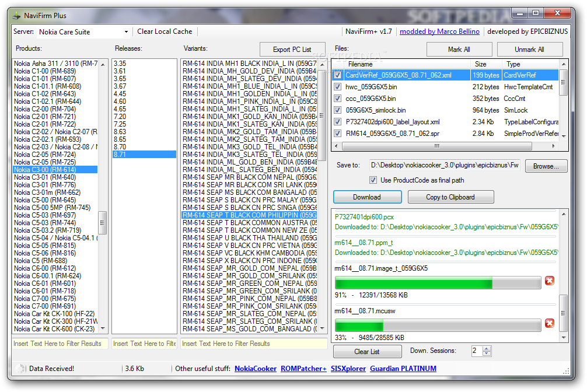Select Nokia C3-00 (RM-614) product
This screenshot has width=587, height=392.
[55, 170]
